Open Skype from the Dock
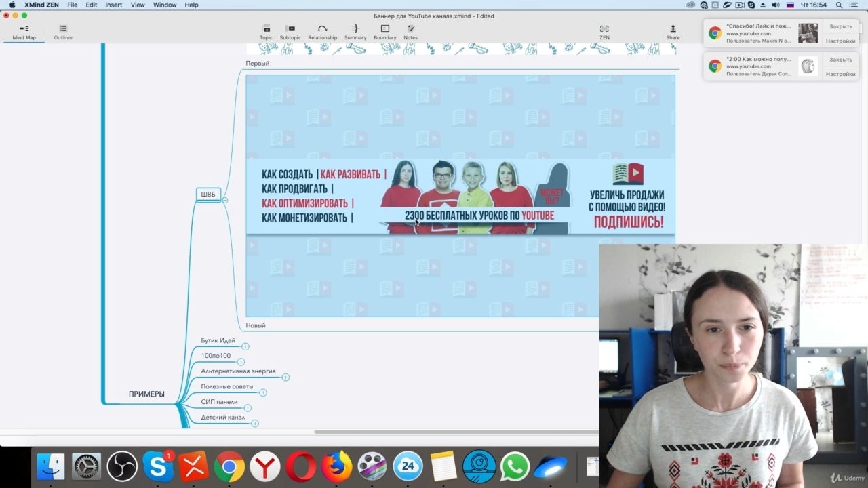 158,466
